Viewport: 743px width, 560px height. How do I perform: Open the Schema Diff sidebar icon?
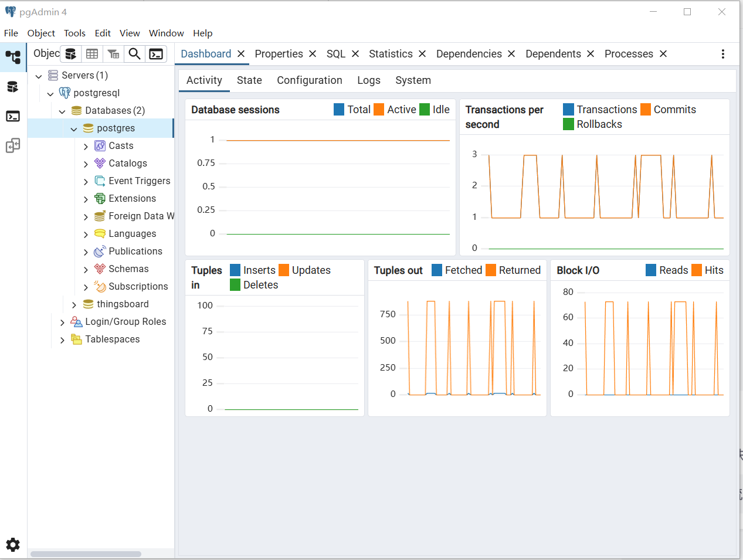[x=13, y=145]
